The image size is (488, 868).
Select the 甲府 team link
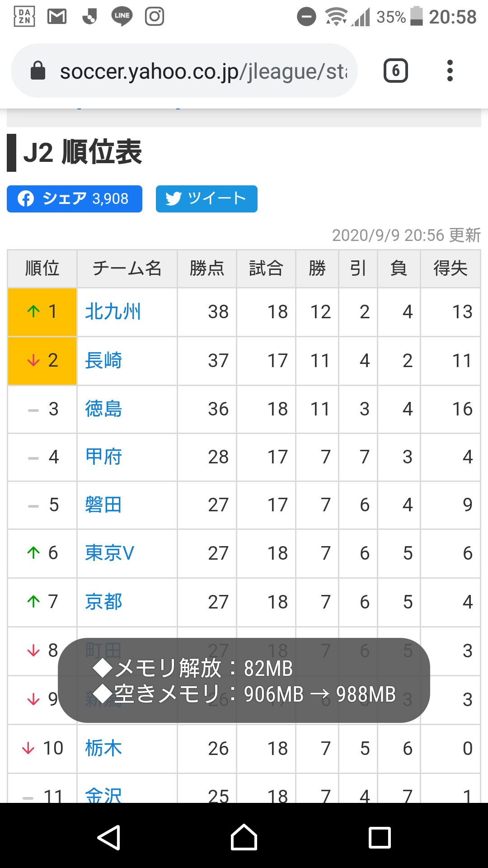coord(103,457)
